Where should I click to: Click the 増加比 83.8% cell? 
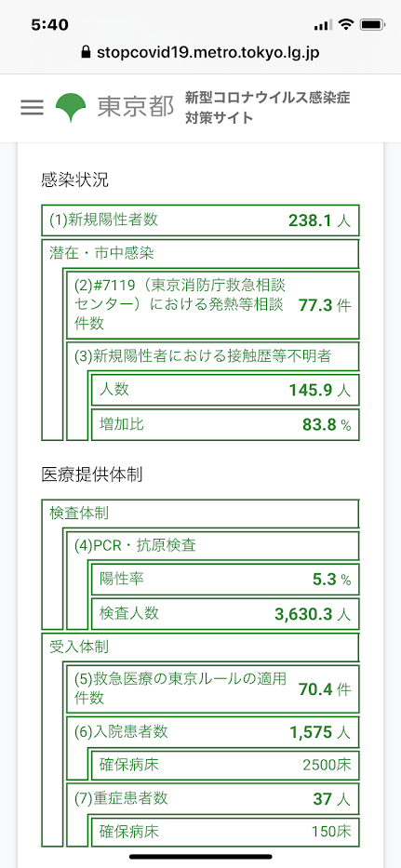[225, 424]
